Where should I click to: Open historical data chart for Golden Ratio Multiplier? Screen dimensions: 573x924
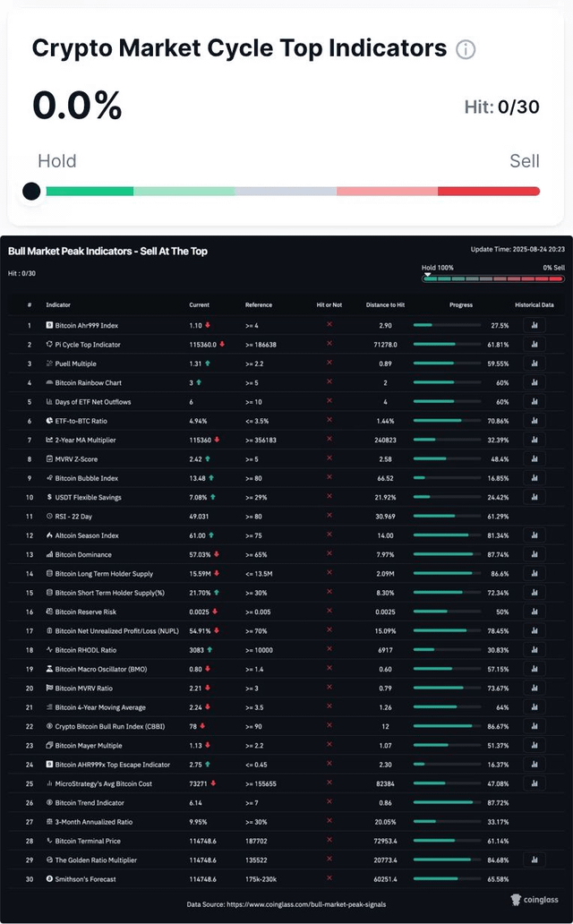(x=535, y=860)
